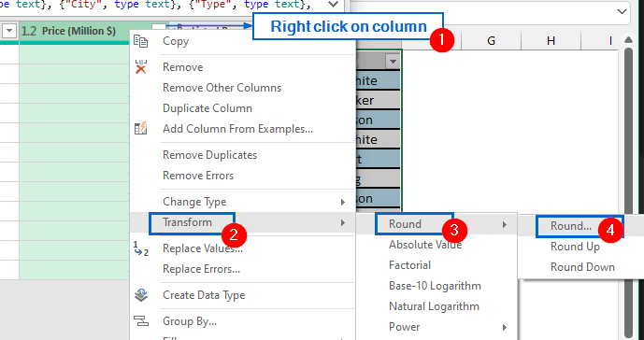The image size is (644, 340).
Task: Expand the formula bar chevron
Action: 334,5
